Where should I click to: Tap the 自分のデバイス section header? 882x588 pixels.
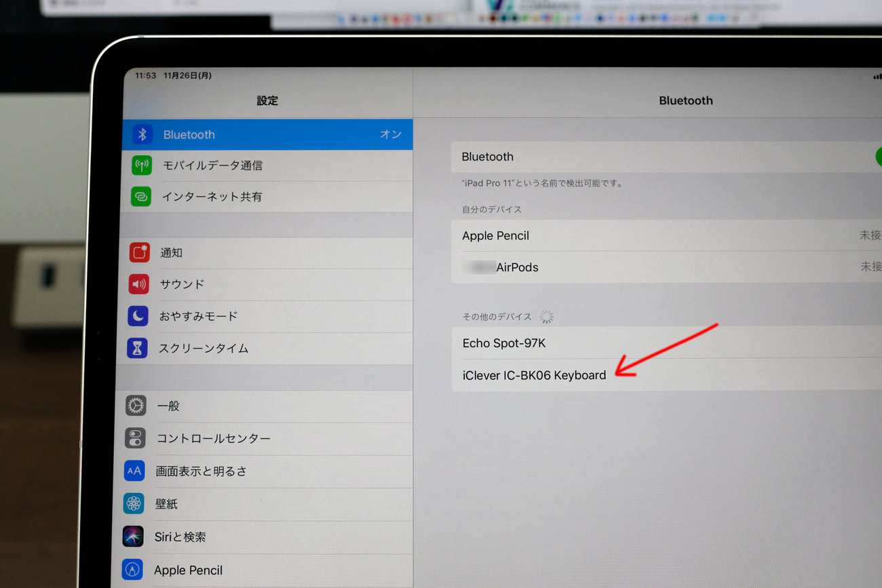click(x=492, y=210)
